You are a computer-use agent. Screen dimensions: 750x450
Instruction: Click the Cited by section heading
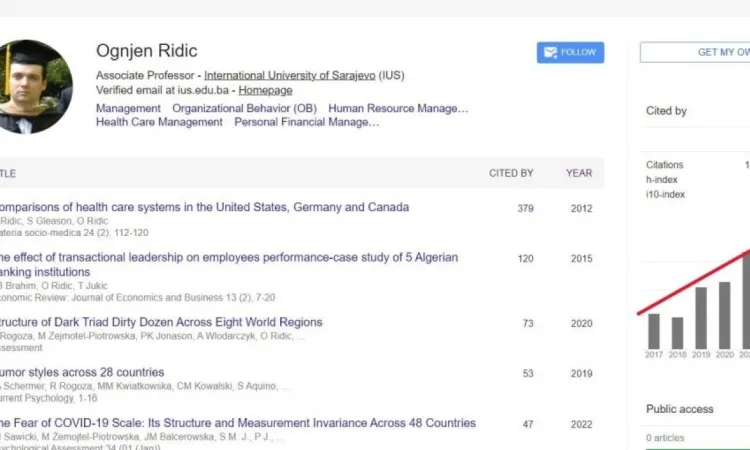[x=666, y=111]
